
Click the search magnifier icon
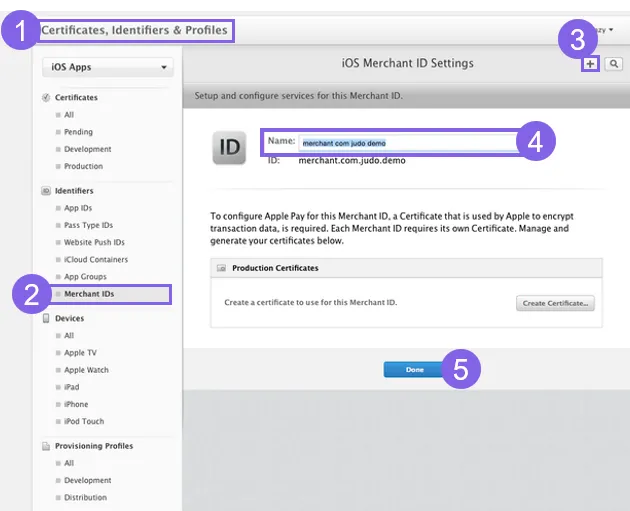(x=614, y=64)
